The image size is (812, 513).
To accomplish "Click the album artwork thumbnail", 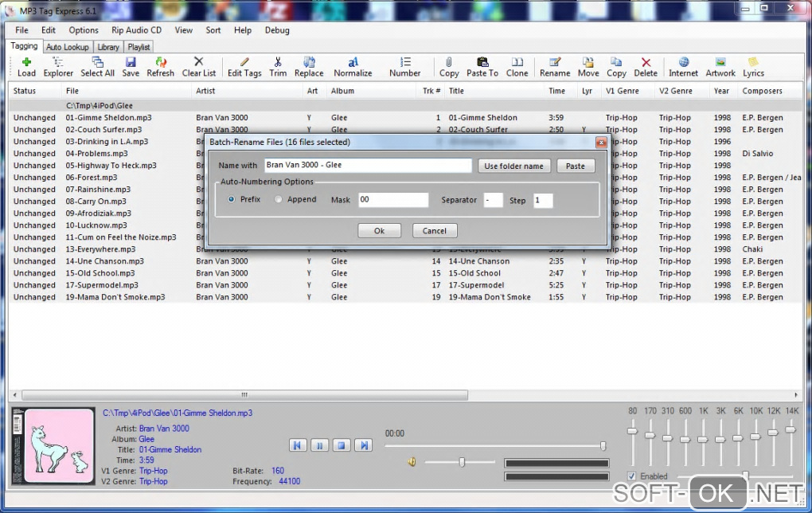I will pyautogui.click(x=53, y=446).
